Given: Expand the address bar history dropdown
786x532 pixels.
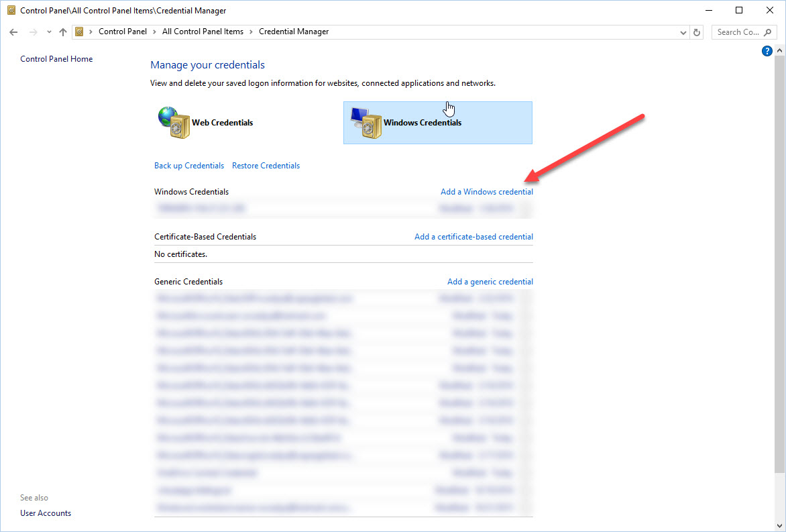Looking at the screenshot, I should pos(683,33).
